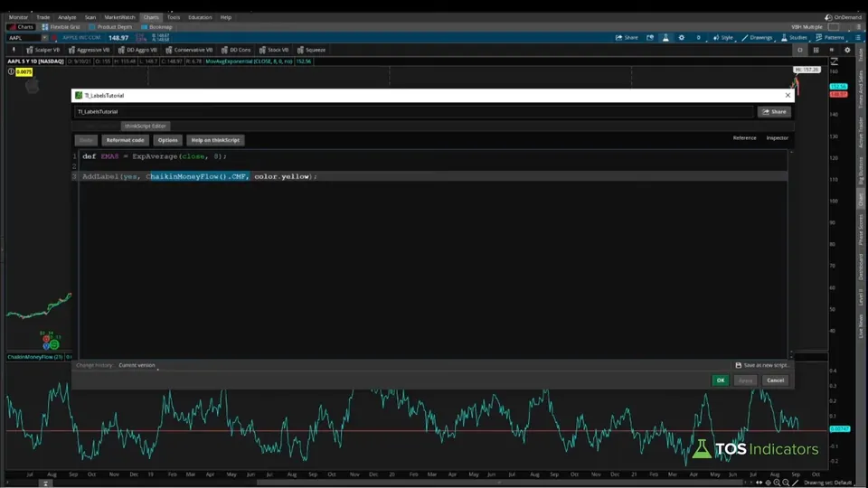Image resolution: width=868 pixels, height=488 pixels.
Task: Click the chart horizontal scrollbar
Action: (x=498, y=483)
